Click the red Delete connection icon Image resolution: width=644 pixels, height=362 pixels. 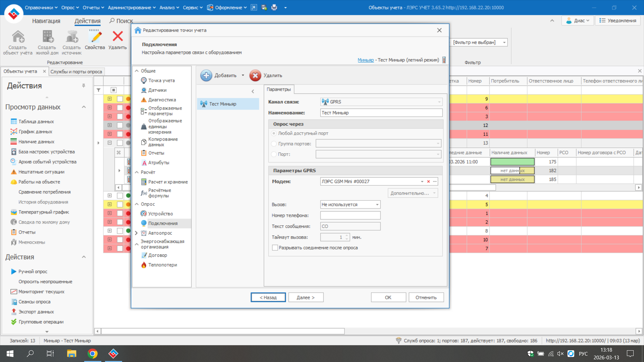(255, 75)
